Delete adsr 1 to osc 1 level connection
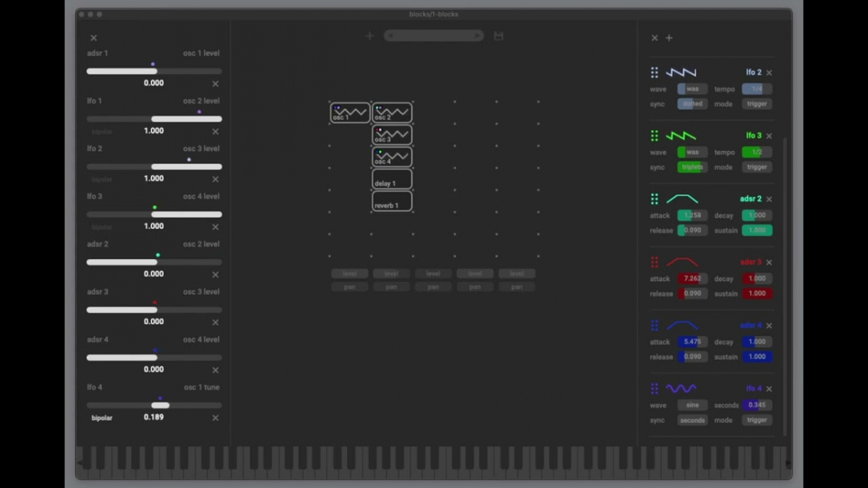Screen dimensions: 868x488 [x=216, y=84]
